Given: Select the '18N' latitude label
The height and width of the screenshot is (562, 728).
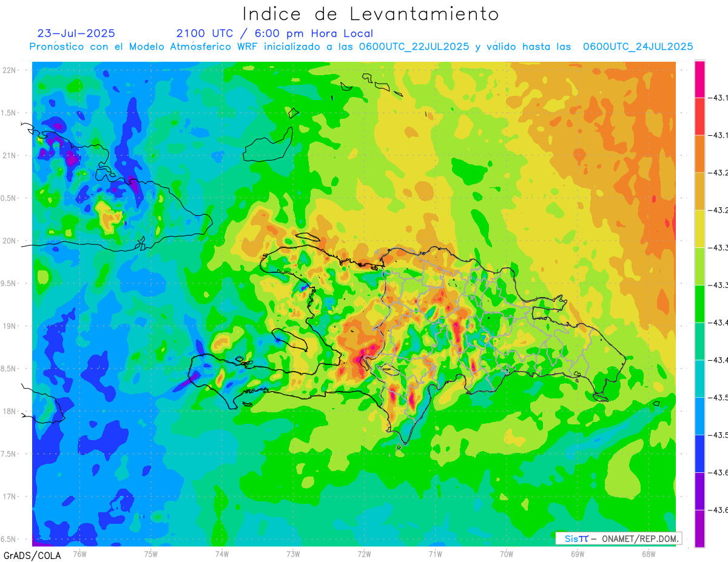Looking at the screenshot, I should 9,411.
